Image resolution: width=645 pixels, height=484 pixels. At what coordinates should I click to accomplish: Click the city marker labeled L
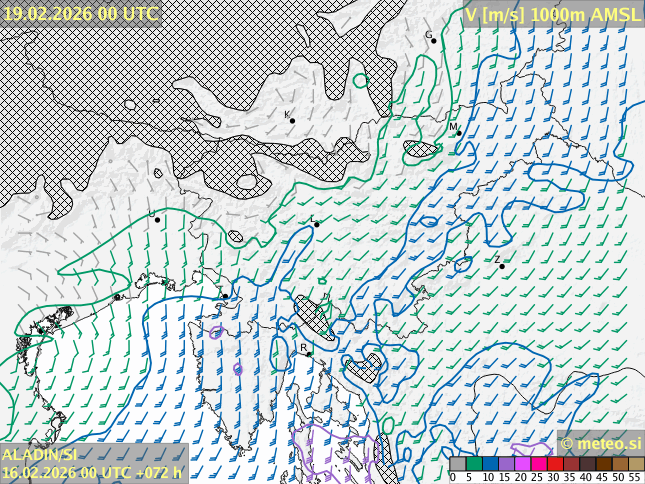point(317,224)
